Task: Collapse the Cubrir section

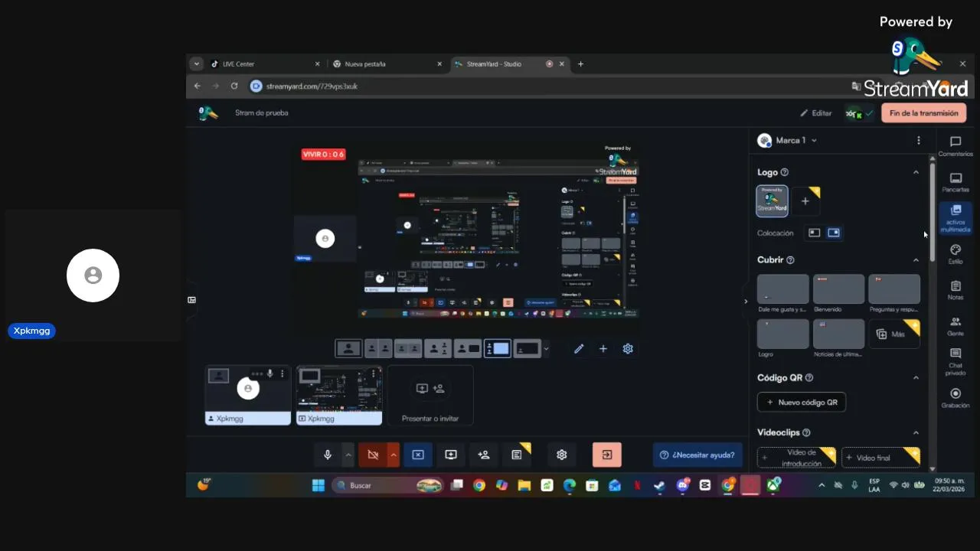Action: pos(916,260)
